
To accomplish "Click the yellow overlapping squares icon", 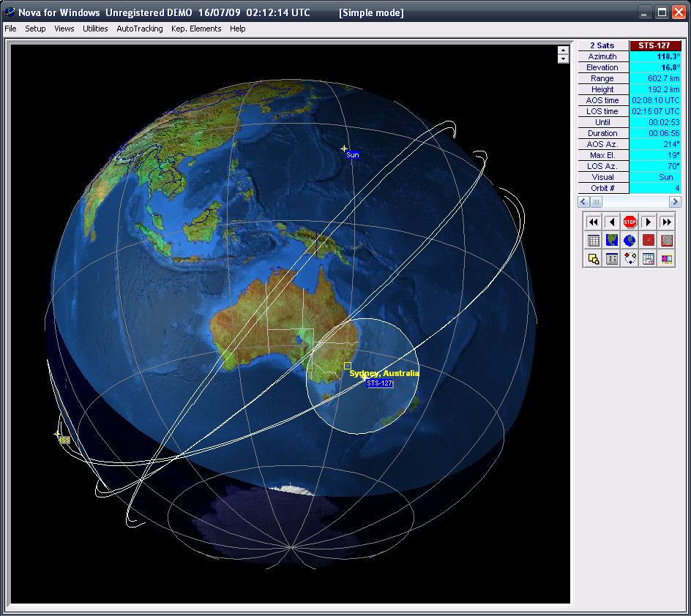I will (x=593, y=259).
